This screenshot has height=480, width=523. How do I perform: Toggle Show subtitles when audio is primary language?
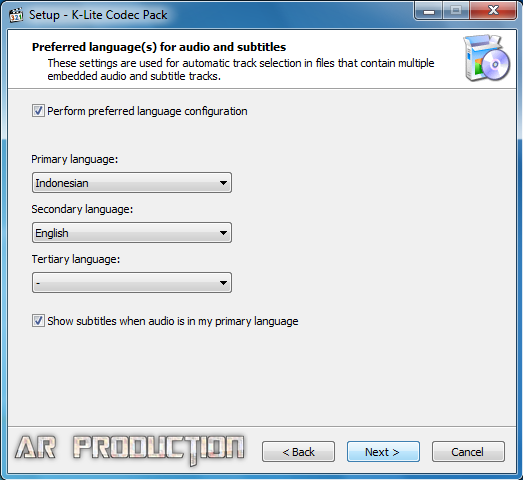(x=38, y=321)
